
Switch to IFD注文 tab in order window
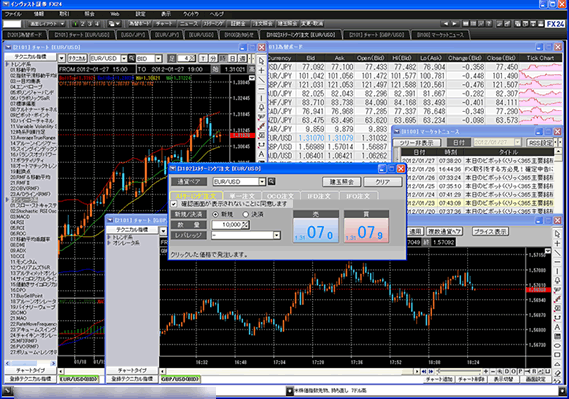(319, 196)
